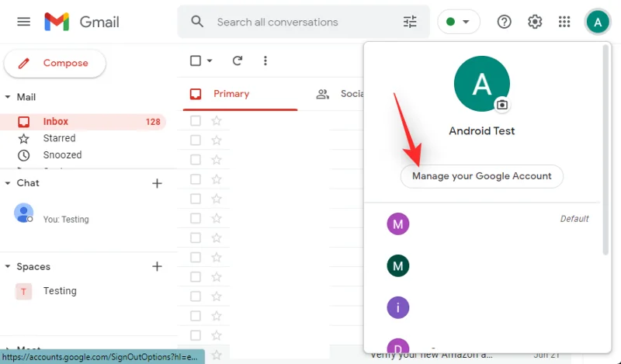Collapse the Spaces section
Viewport: 621px width, 364px height.
(8, 266)
